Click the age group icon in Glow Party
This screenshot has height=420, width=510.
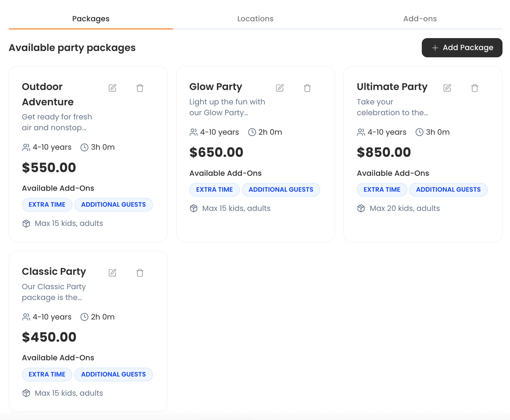(193, 132)
